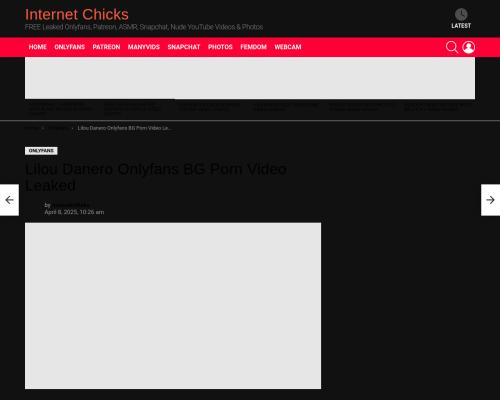Viewport: 500px width, 400px height.
Task: Select the Webcam menu item
Action: pos(288,47)
